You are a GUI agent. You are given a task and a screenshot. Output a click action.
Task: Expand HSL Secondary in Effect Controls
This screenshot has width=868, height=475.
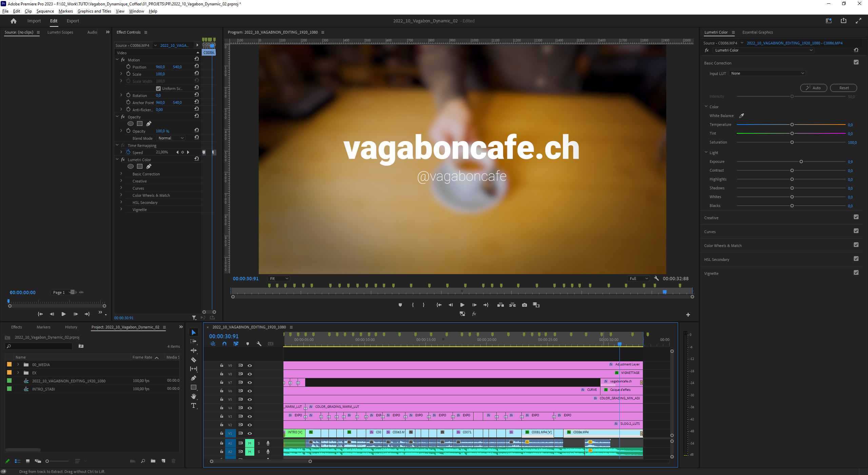coord(121,202)
